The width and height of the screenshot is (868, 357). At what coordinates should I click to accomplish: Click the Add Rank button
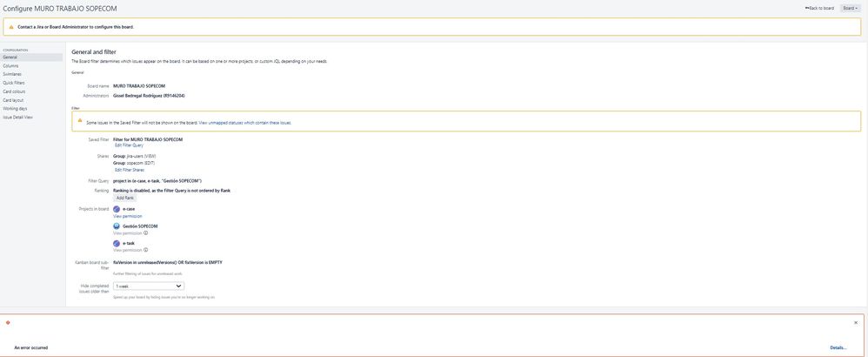(x=124, y=198)
